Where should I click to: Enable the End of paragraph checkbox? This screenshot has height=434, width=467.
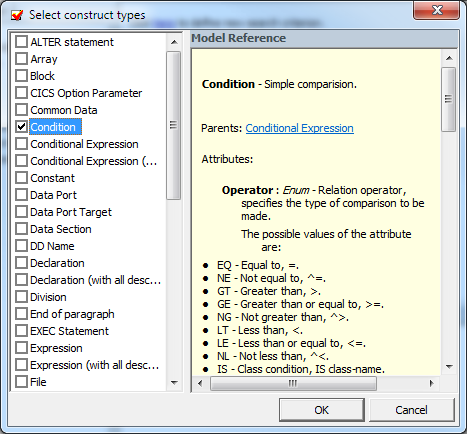(21, 314)
